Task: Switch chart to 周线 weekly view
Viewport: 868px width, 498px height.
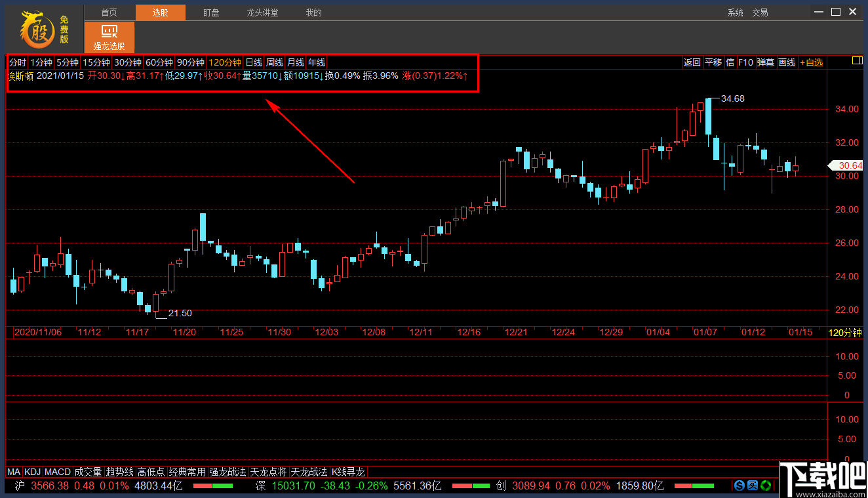Action: coord(275,62)
